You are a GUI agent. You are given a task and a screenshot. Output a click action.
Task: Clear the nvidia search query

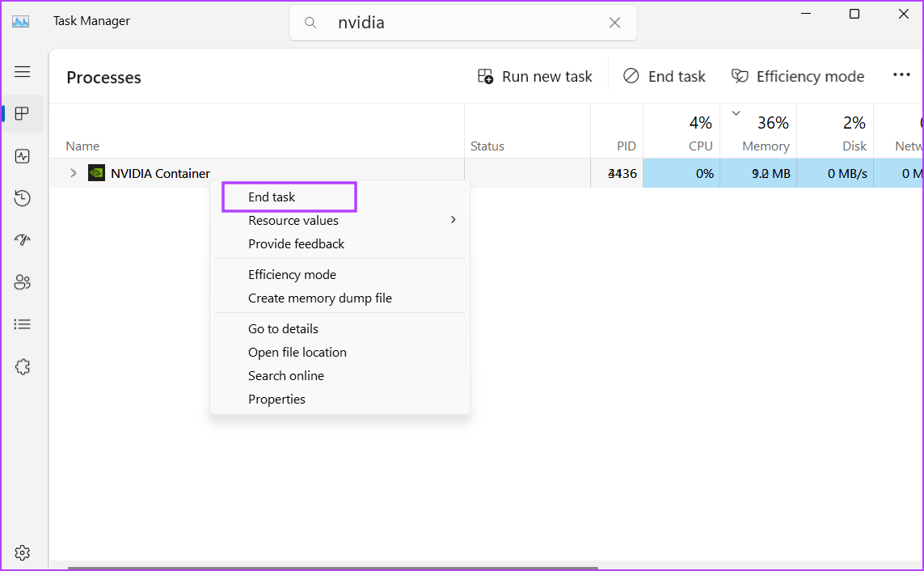[x=614, y=22]
